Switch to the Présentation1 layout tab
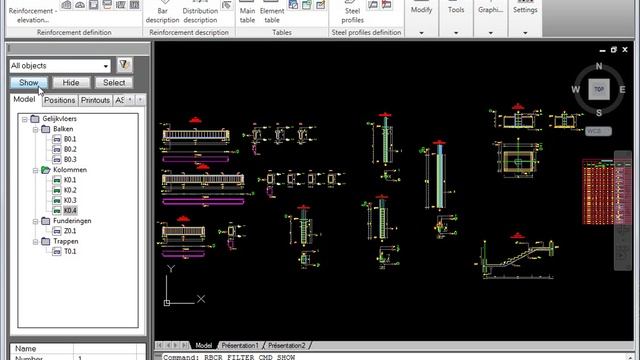 [x=240, y=345]
